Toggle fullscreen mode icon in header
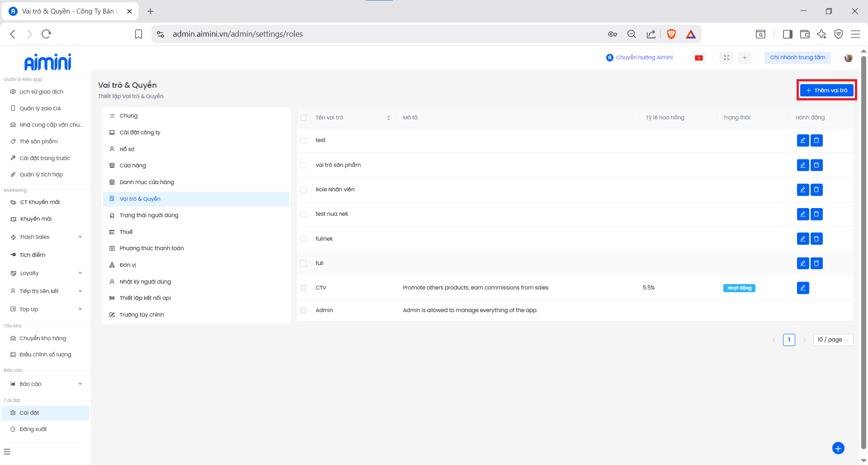868x465 pixels. click(x=726, y=57)
